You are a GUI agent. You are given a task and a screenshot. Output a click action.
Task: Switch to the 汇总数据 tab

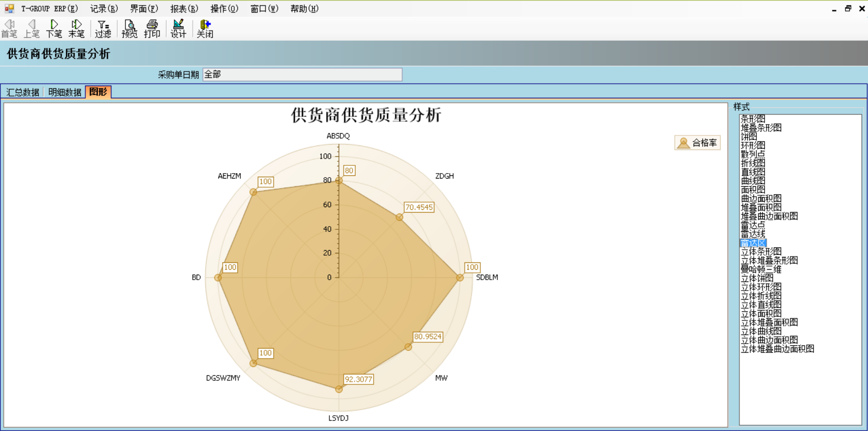pos(23,92)
